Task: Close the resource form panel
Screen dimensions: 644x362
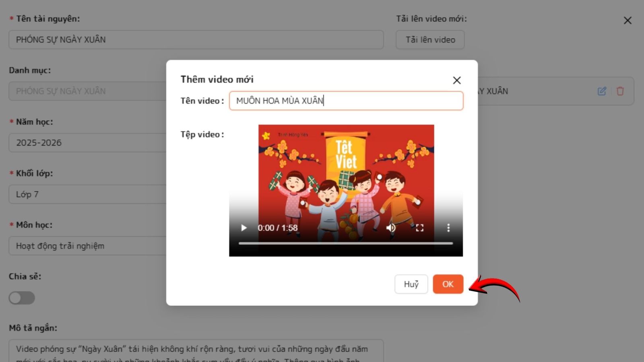Action: 627,21
